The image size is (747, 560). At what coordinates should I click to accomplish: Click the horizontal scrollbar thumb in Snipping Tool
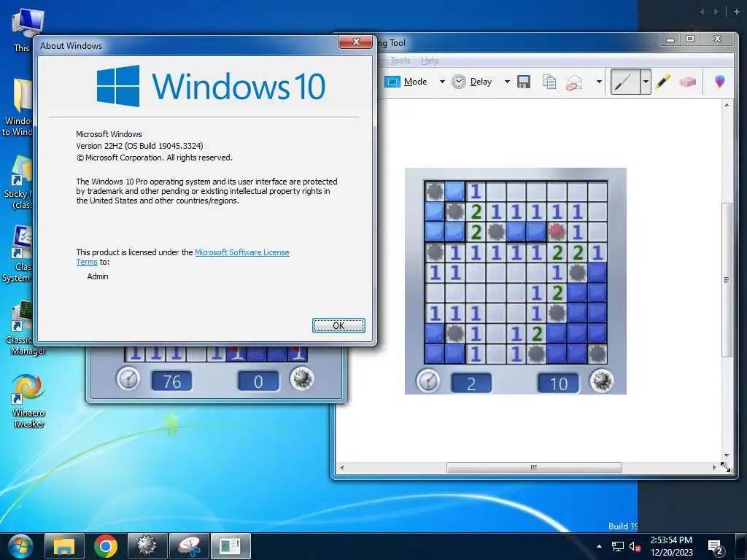(534, 467)
